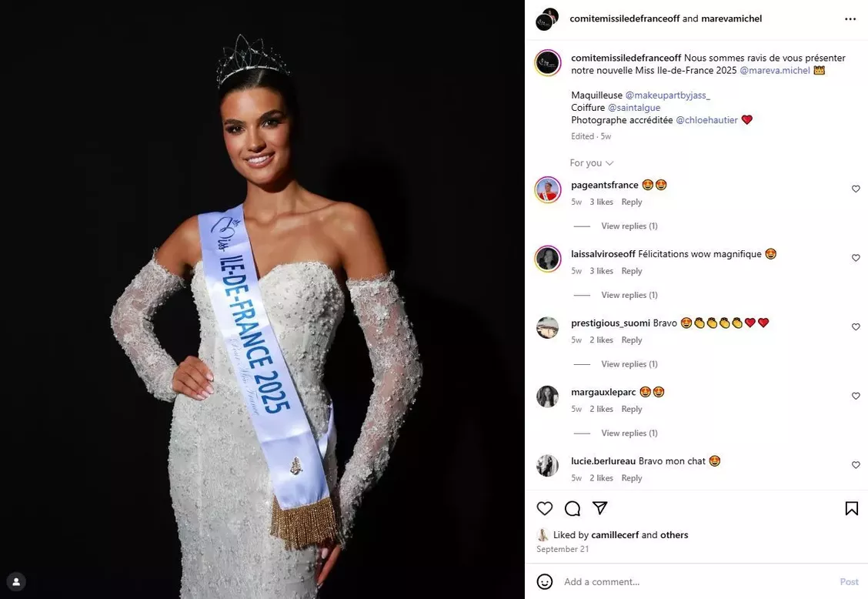Open the For you comment sorting dropdown
868x599 pixels.
(x=591, y=163)
